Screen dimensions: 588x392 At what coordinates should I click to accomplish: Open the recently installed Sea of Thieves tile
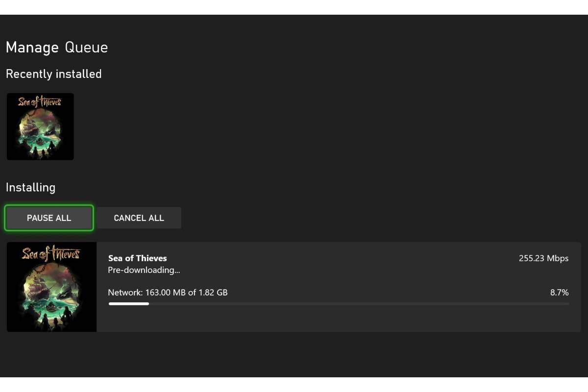[40, 126]
